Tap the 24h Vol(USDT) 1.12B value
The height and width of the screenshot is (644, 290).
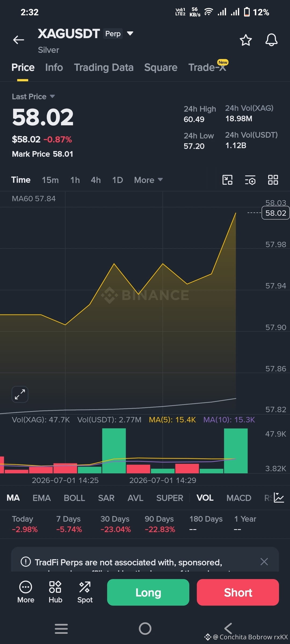pos(236,145)
